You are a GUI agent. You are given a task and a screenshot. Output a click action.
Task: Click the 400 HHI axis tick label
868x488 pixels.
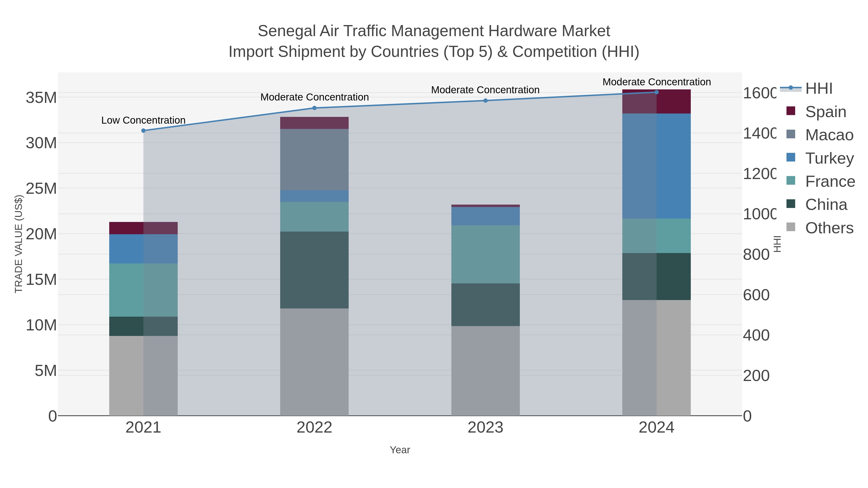pyautogui.click(x=756, y=335)
